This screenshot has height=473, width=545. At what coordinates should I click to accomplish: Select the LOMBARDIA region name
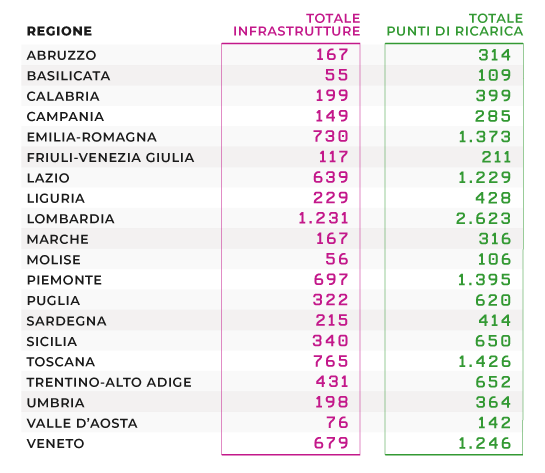coord(71,219)
